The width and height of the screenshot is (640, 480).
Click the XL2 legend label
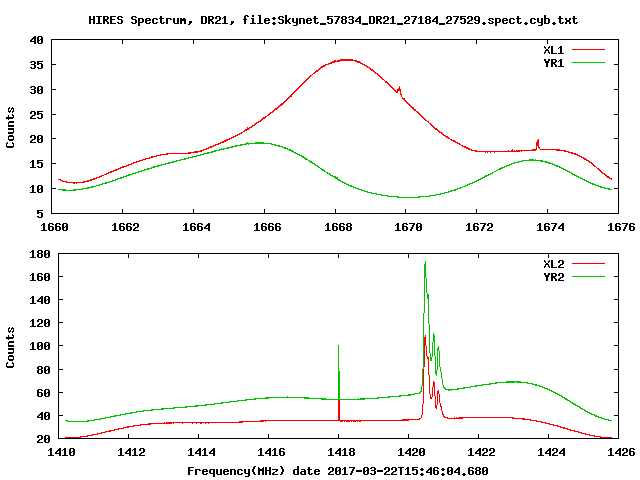(x=555, y=264)
